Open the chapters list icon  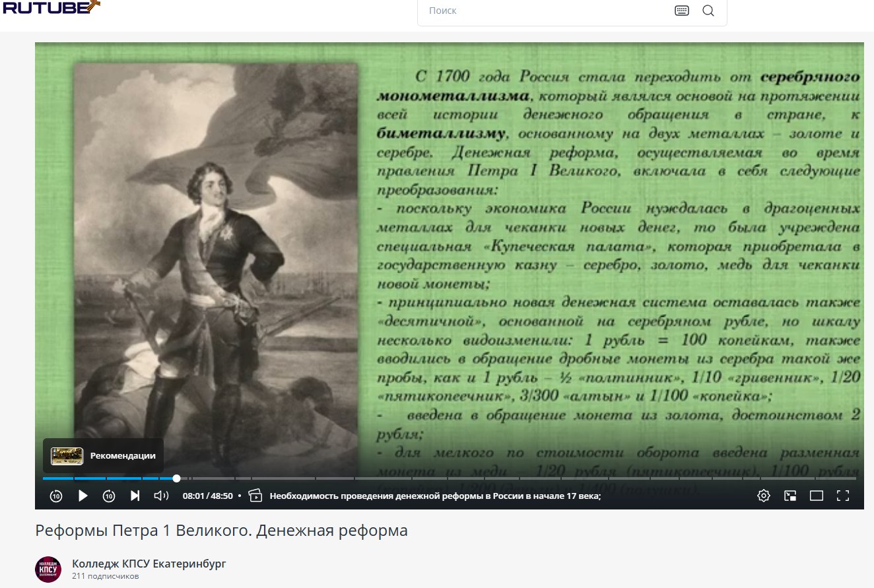tap(256, 496)
